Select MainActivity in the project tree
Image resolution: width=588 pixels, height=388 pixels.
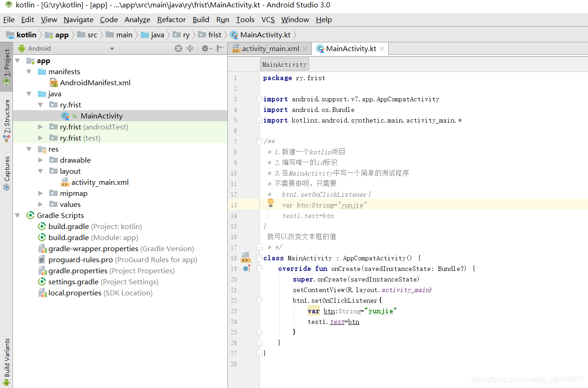tap(120, 116)
